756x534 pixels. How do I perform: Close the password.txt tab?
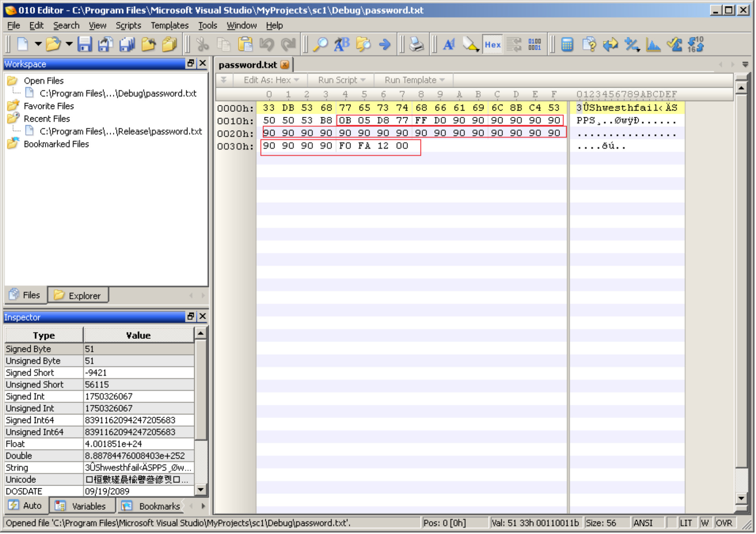285,65
